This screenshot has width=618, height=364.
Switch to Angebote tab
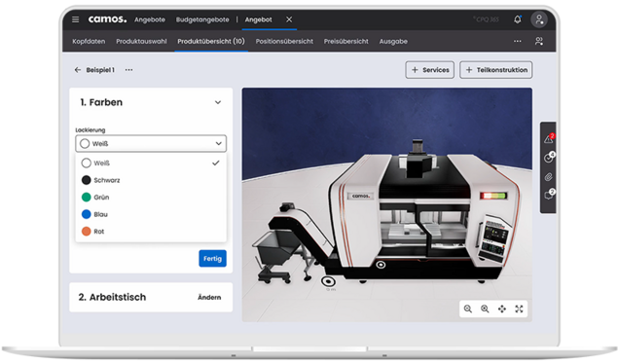pos(150,19)
